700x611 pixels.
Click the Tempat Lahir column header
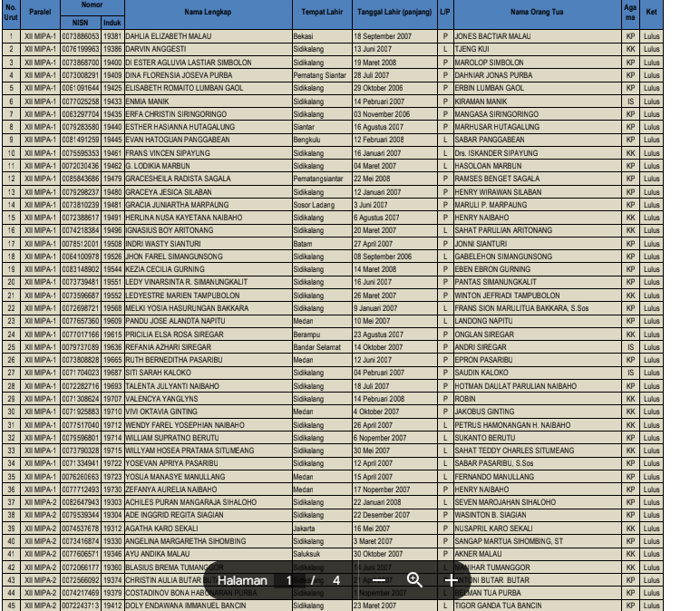pos(322,12)
